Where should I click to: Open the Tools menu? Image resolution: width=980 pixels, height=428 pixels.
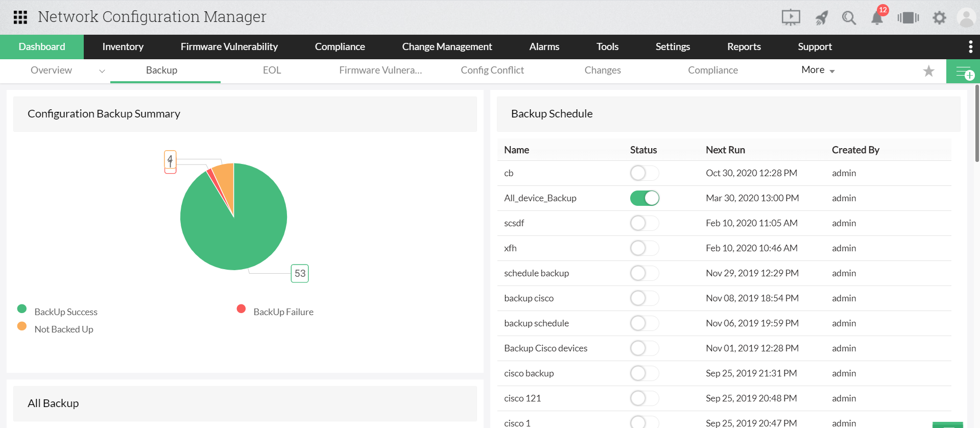pyautogui.click(x=607, y=47)
